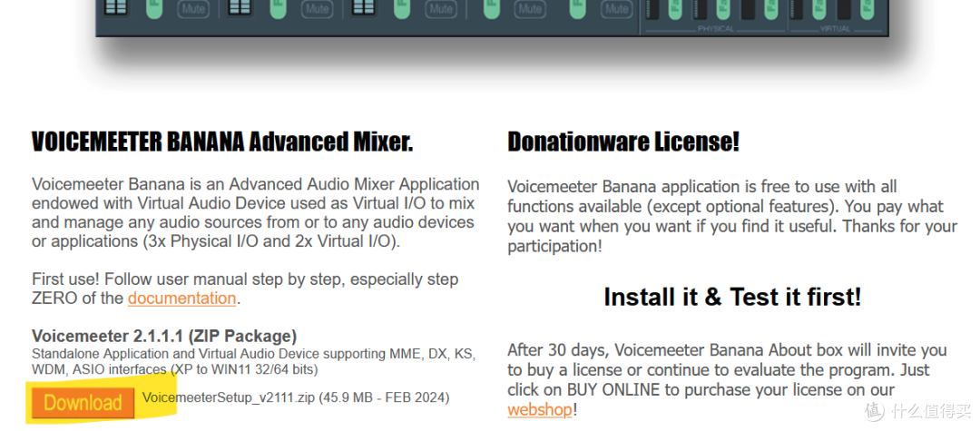The height and width of the screenshot is (431, 980).
Task: Click the 'Install it & Test it first!' heading
Action: tap(732, 297)
